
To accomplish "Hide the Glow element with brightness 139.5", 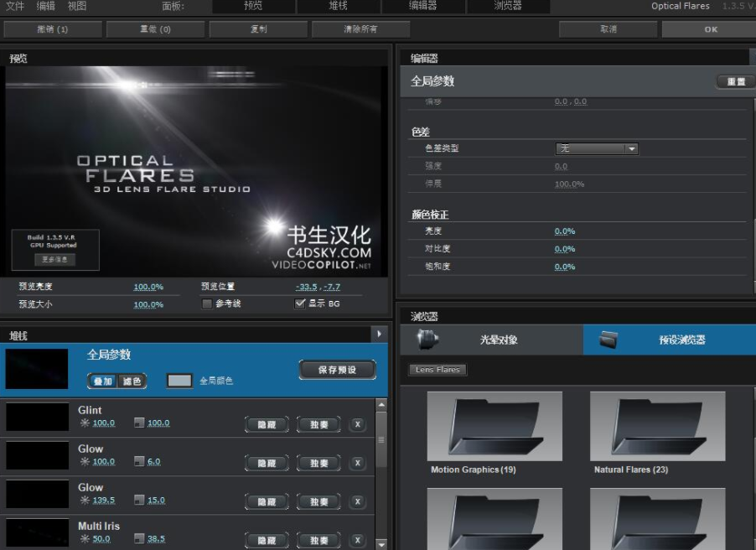I will coord(267,501).
